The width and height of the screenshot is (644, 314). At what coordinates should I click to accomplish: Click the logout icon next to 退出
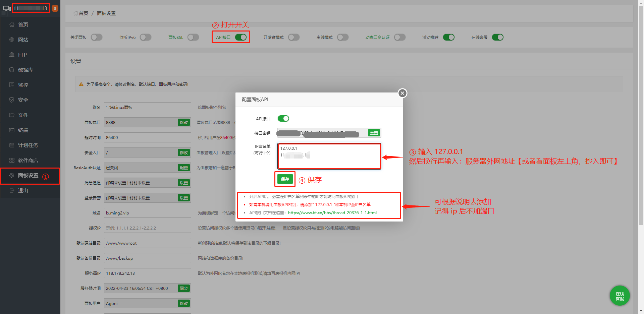point(12,190)
